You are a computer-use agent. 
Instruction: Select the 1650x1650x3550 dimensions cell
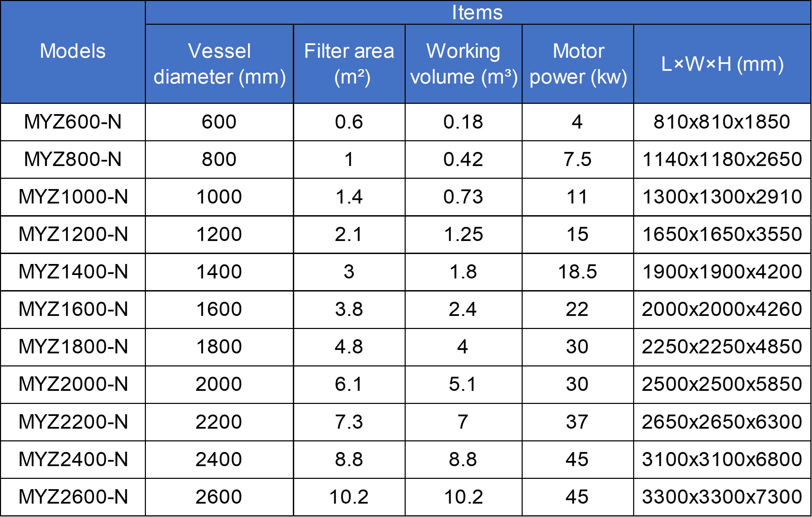(722, 234)
